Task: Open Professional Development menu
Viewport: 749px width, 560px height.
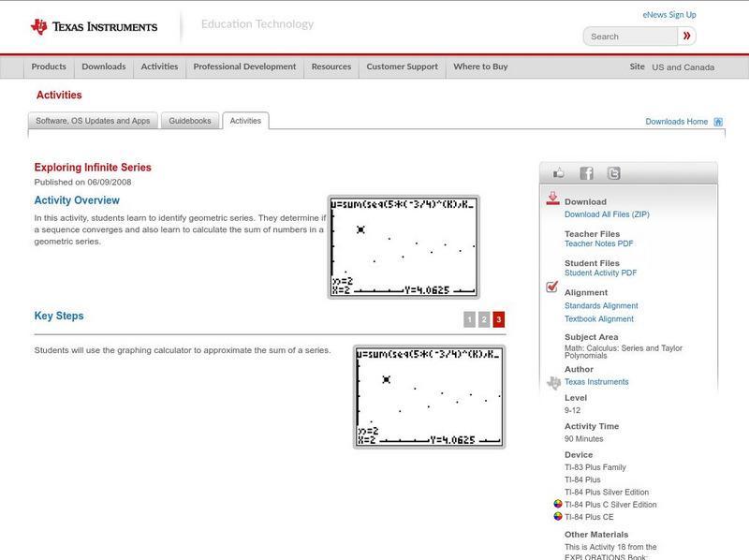Action: [x=244, y=66]
